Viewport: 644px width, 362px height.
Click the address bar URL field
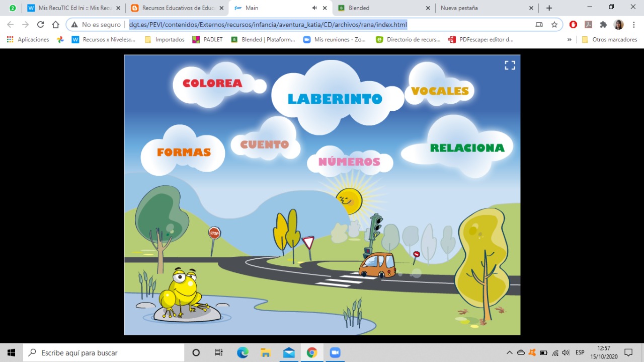tap(302, 25)
